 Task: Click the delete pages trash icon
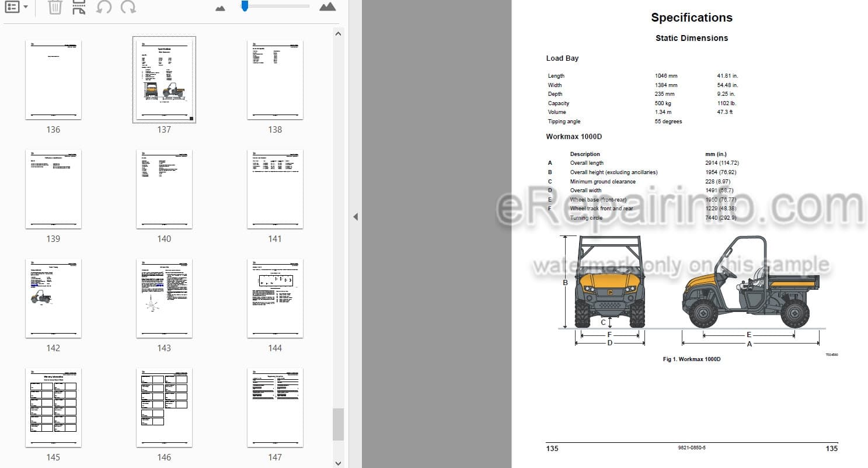pos(55,7)
